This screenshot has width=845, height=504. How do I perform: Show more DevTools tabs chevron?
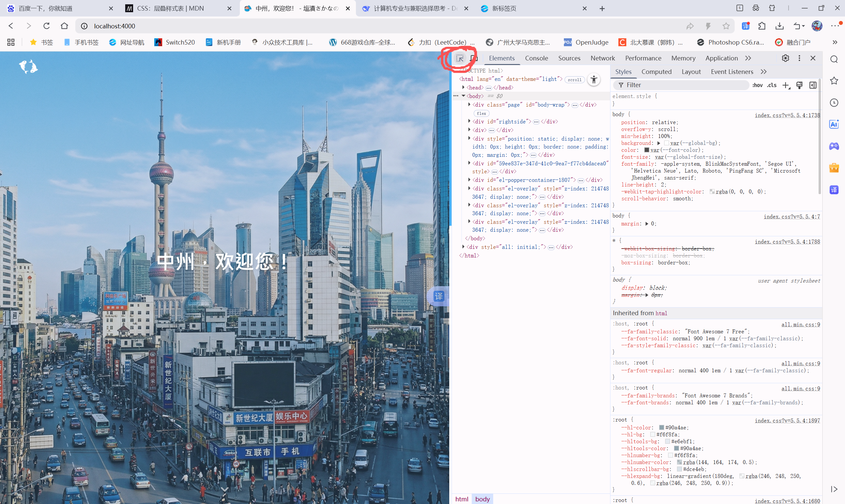click(748, 58)
